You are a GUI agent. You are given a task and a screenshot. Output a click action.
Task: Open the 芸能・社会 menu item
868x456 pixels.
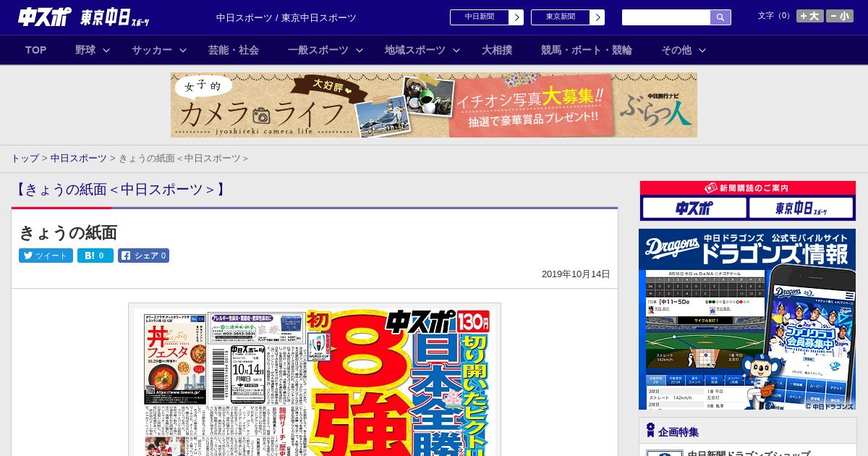(x=234, y=50)
